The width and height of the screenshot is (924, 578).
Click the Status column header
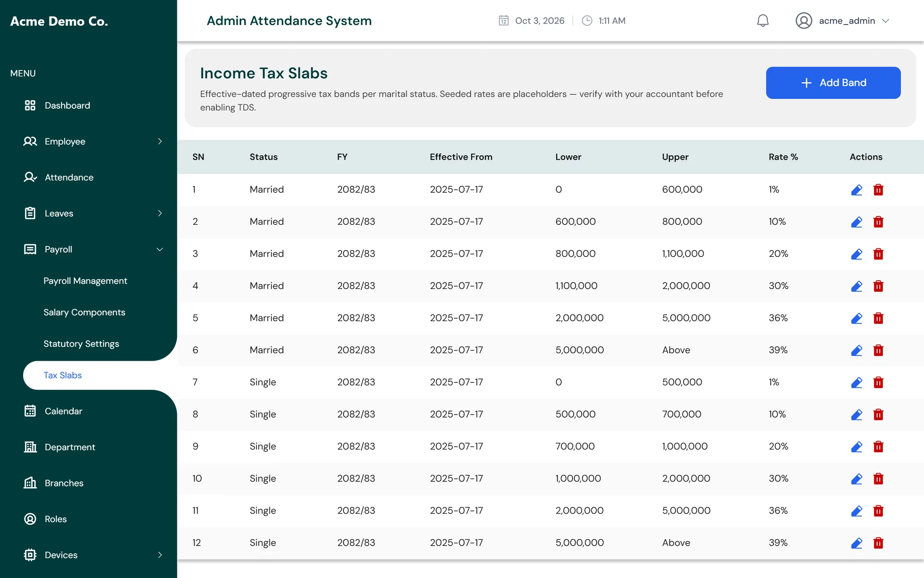[263, 157]
